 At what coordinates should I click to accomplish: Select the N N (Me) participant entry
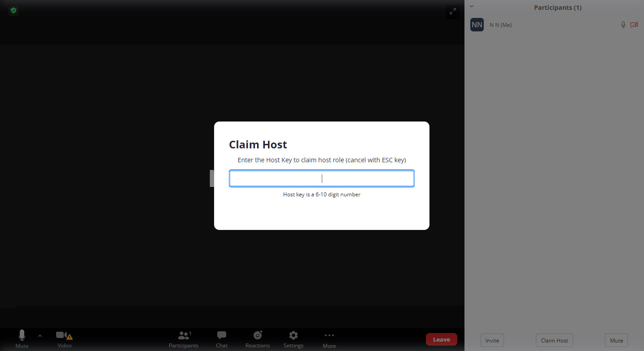click(x=554, y=25)
